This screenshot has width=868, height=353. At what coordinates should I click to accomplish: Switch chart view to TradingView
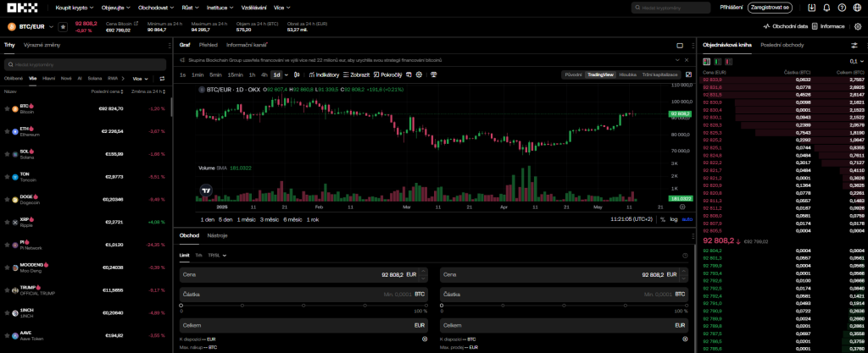click(x=601, y=74)
